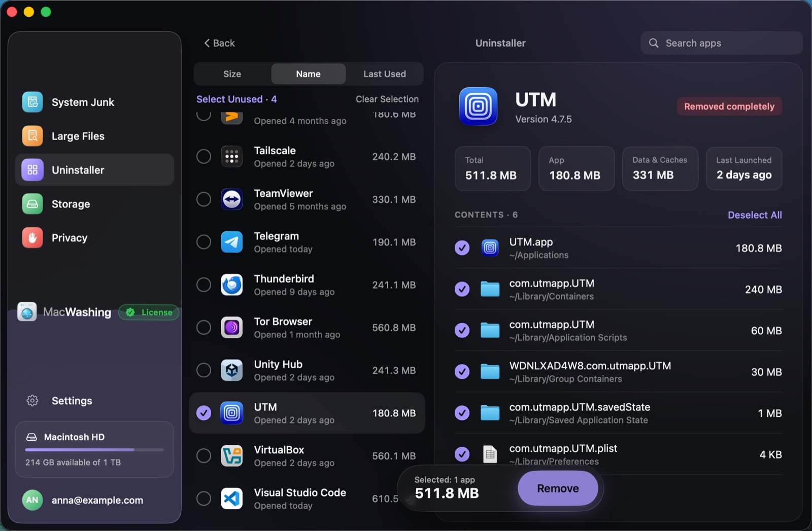Viewport: 812px width, 531px height.
Task: Click the VirtualBox app icon
Action: click(232, 456)
